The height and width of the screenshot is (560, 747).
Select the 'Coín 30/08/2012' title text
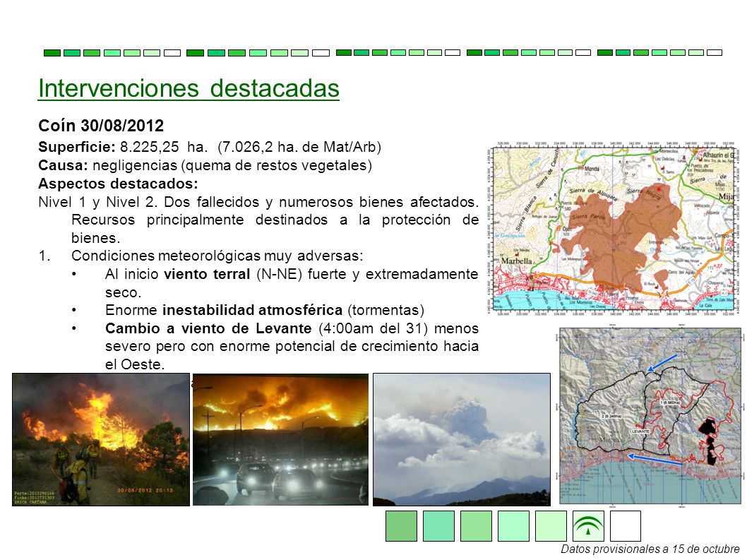pyautogui.click(x=101, y=126)
